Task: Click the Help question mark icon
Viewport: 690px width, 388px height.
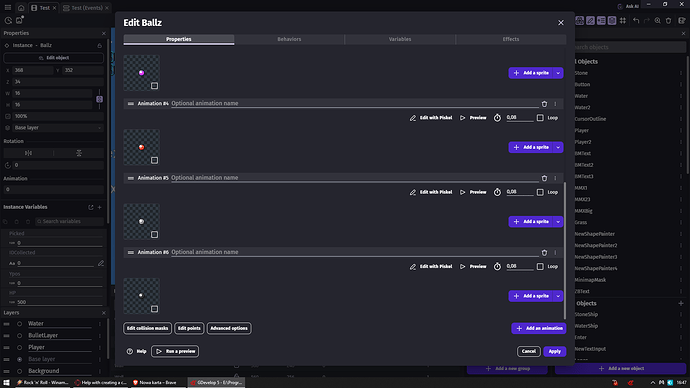Action: (x=130, y=351)
